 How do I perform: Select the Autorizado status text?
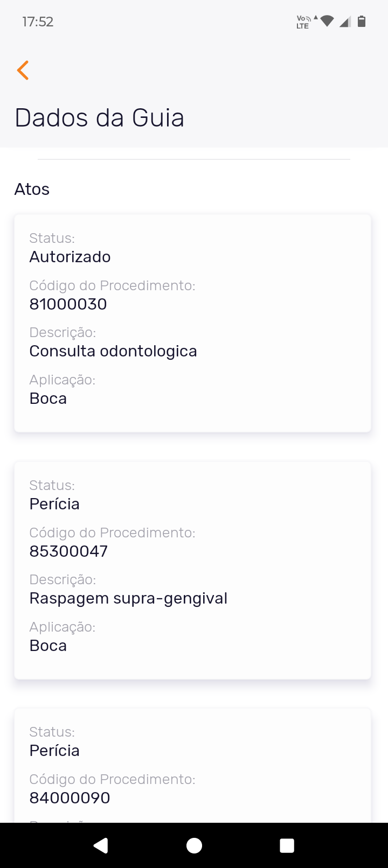(70, 257)
